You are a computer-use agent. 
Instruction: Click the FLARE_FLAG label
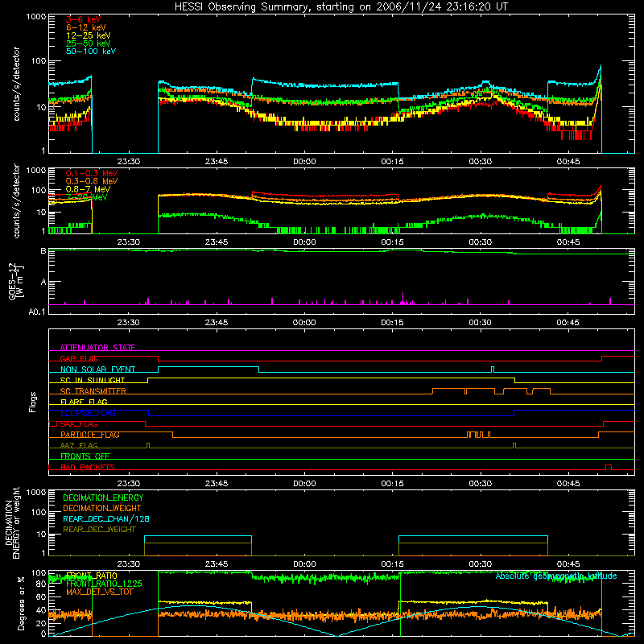84,402
